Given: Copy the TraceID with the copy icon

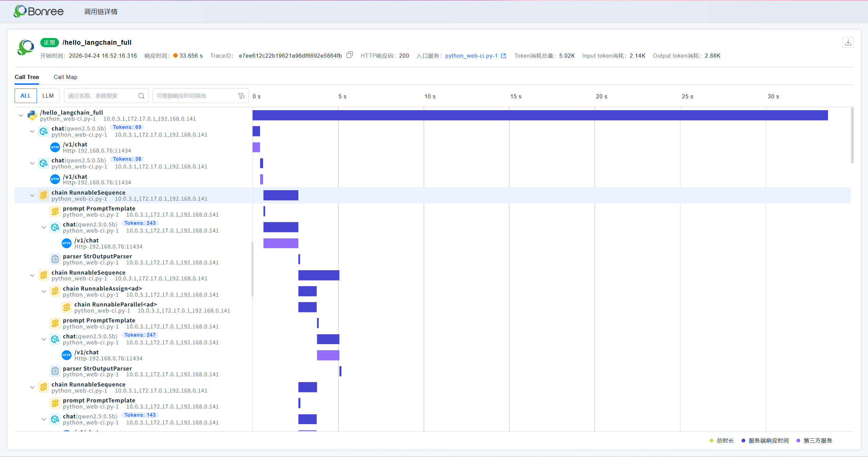Looking at the screenshot, I should (x=350, y=55).
